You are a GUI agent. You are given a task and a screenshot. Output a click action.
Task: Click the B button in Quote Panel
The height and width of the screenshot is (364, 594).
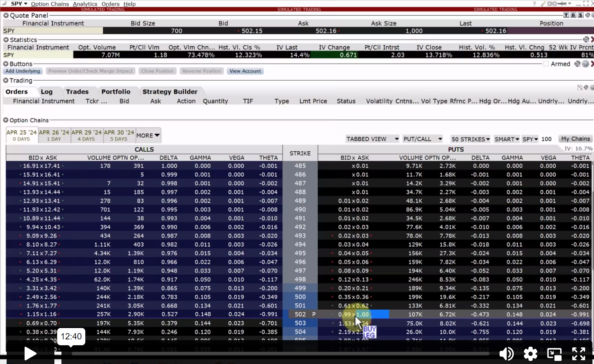pos(573,15)
